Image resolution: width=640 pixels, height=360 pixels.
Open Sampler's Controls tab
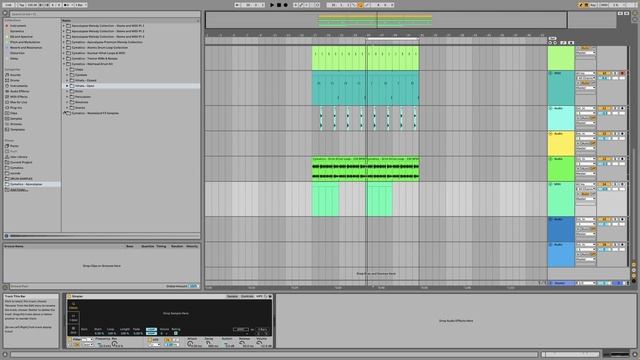[247, 296]
